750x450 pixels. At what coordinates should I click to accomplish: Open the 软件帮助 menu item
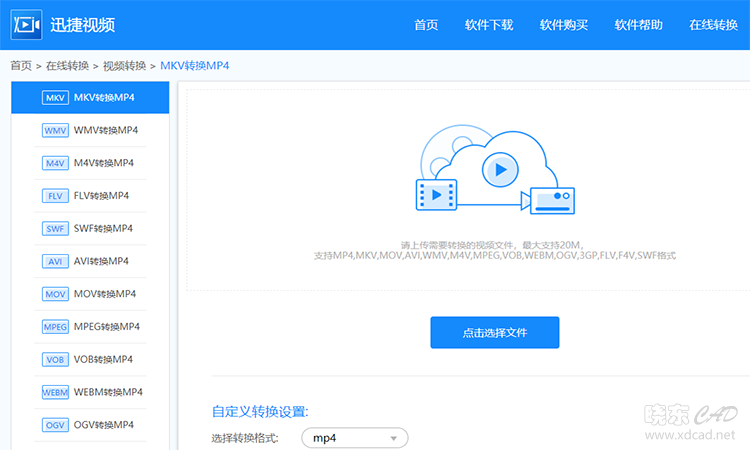[x=639, y=25]
